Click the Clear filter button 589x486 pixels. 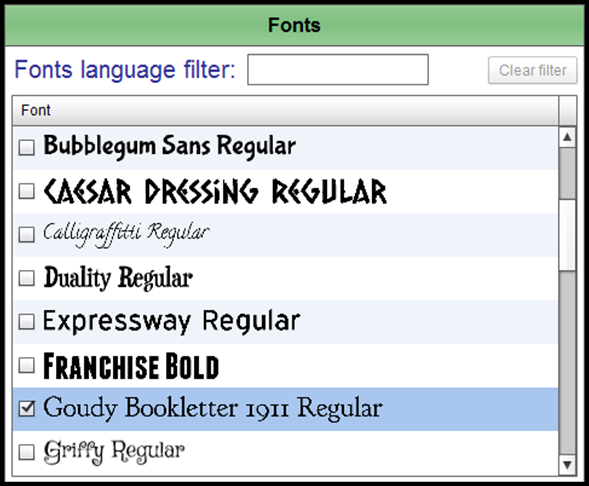pyautogui.click(x=533, y=70)
